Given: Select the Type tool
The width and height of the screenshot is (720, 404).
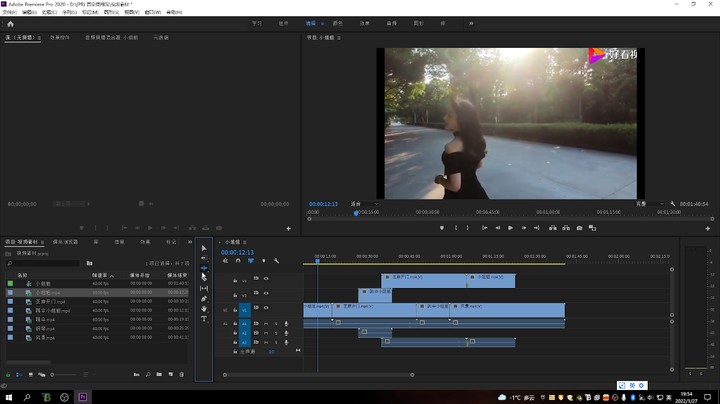Looking at the screenshot, I should coord(204,319).
